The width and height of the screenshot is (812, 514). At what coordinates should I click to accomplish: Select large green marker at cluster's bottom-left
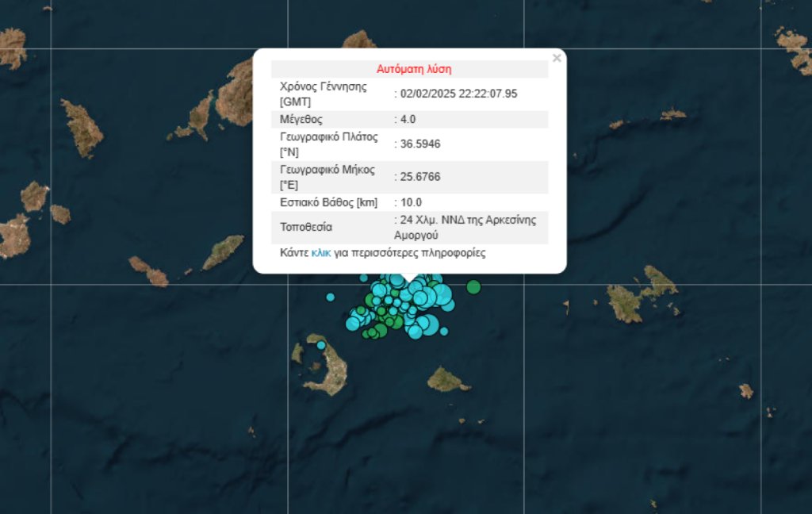coord(380,329)
